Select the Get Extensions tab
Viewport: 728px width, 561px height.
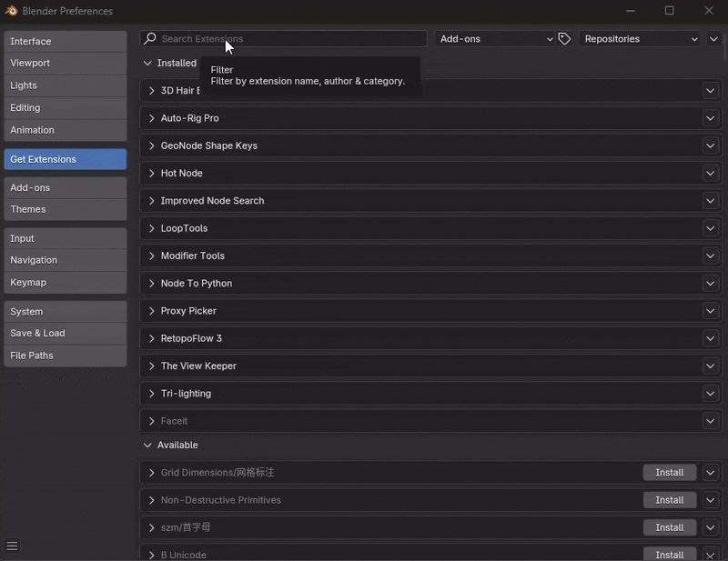tap(66, 159)
